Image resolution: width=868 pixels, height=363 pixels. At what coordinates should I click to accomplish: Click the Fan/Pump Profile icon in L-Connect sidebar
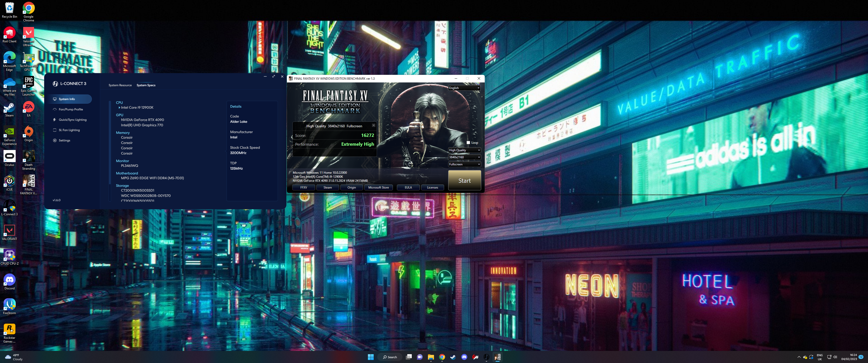pyautogui.click(x=55, y=109)
